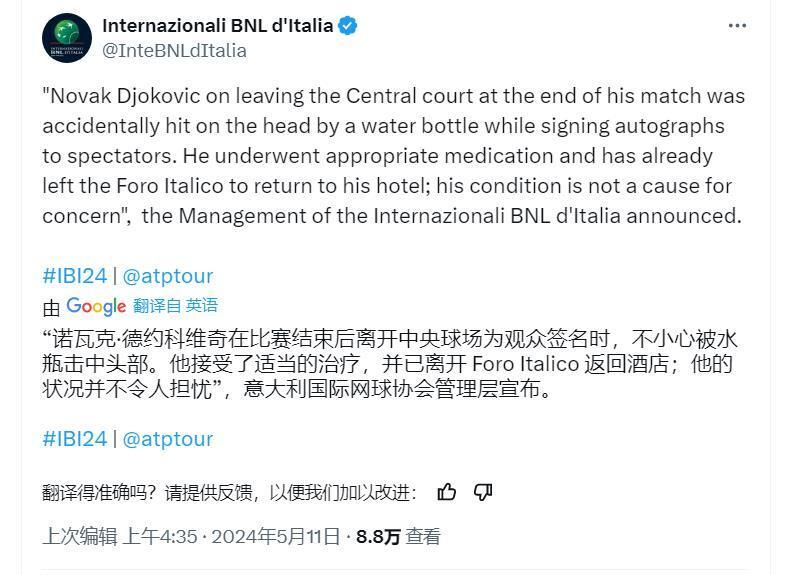Open the 上次编辑 edit history link

[80, 537]
